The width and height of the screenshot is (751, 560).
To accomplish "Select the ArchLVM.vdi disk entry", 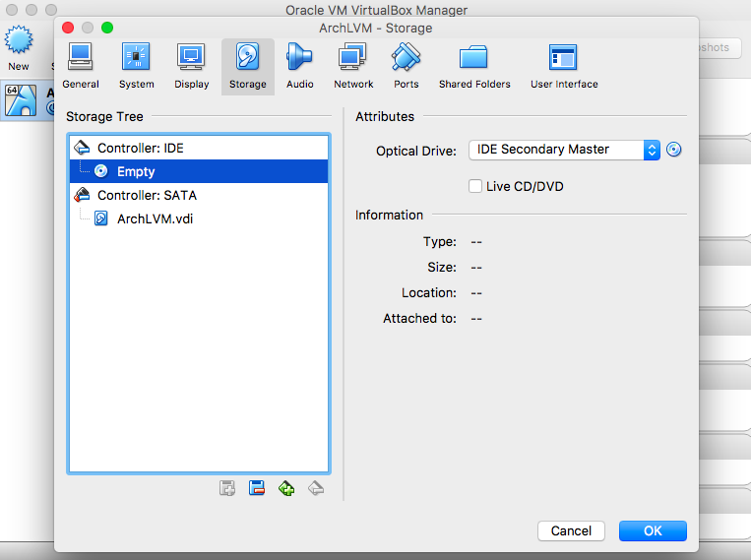I will (199, 218).
